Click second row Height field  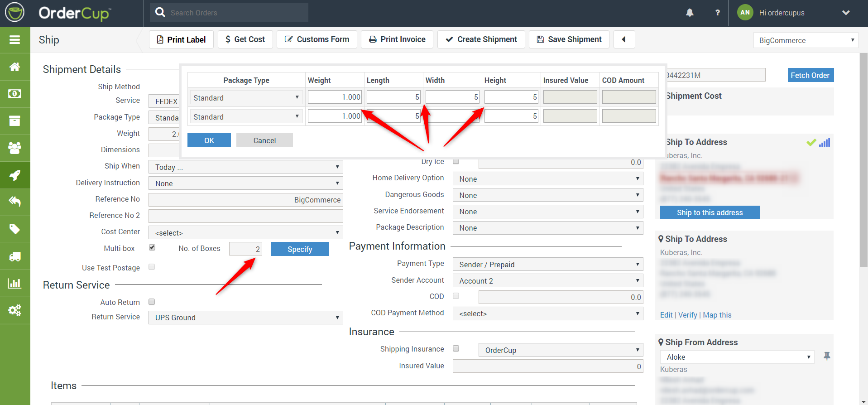[x=511, y=116]
